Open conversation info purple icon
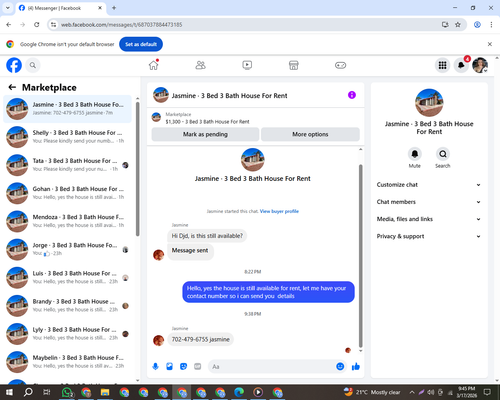The image size is (500, 400). (x=352, y=95)
